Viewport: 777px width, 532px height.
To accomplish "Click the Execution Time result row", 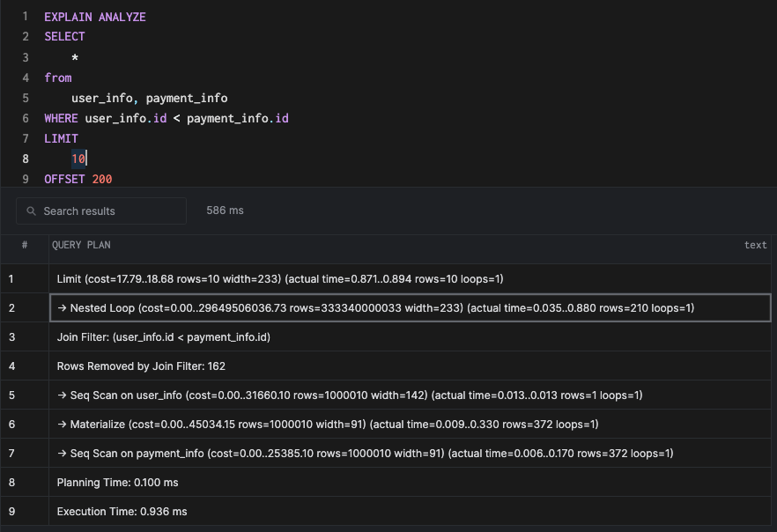I will pyautogui.click(x=122, y=511).
